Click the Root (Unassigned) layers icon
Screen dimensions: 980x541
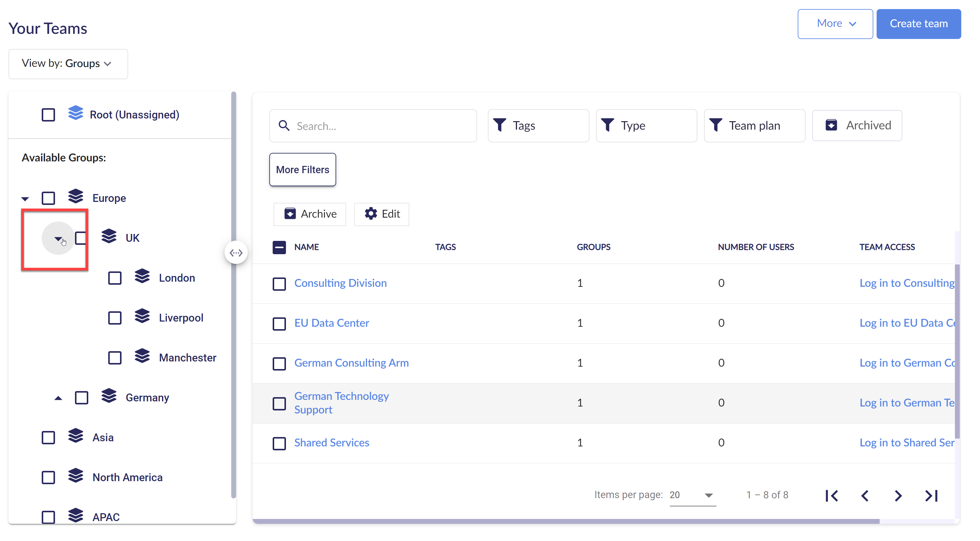click(75, 113)
